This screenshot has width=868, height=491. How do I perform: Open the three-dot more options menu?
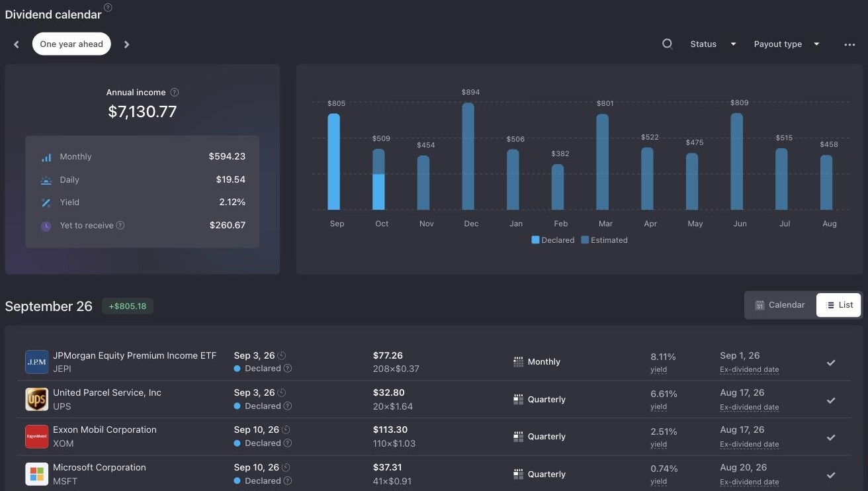pos(849,44)
